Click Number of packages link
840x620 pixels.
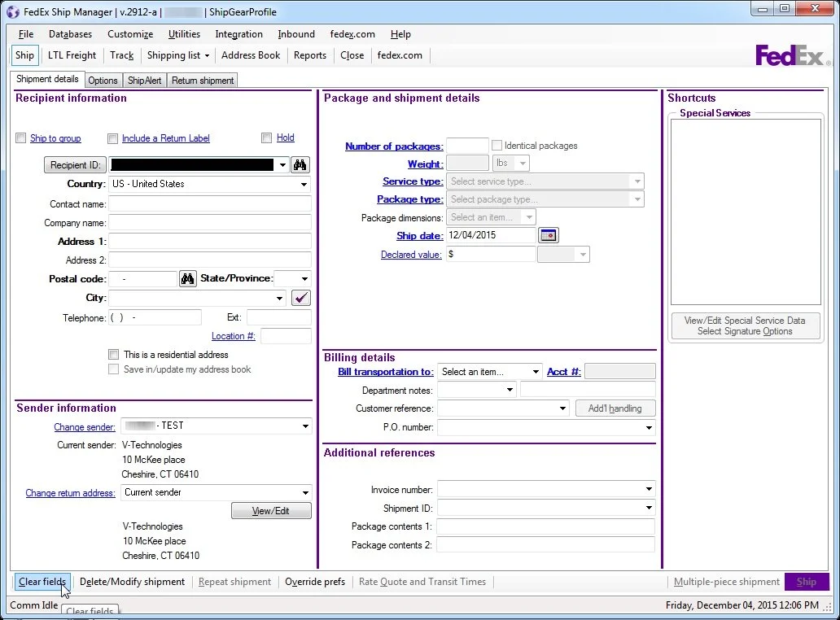(x=394, y=146)
